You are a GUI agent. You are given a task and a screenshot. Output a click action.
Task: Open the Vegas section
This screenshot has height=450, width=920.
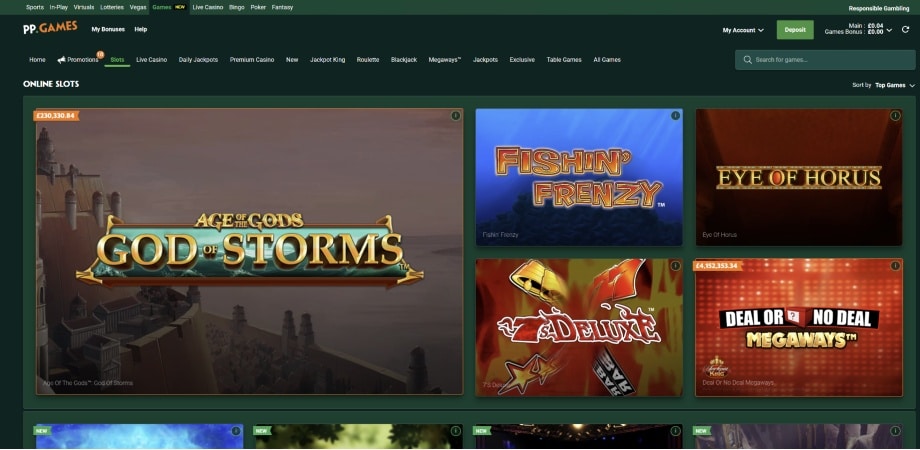point(138,8)
